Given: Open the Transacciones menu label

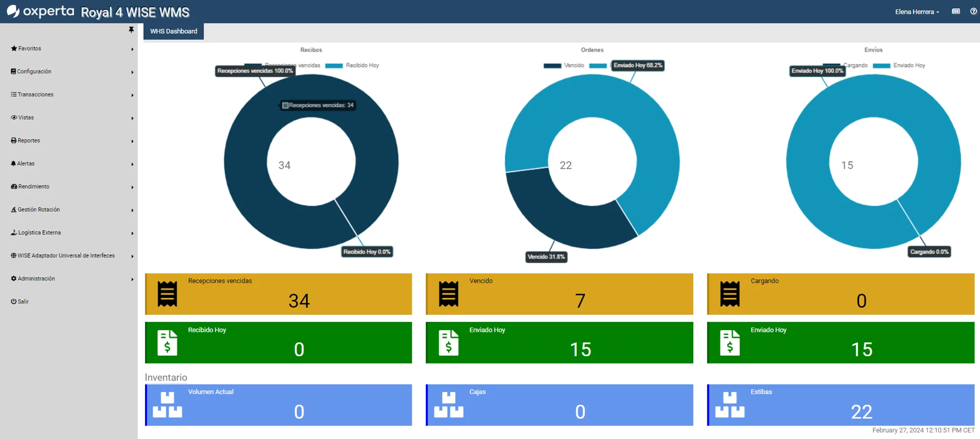Looking at the screenshot, I should (x=36, y=95).
